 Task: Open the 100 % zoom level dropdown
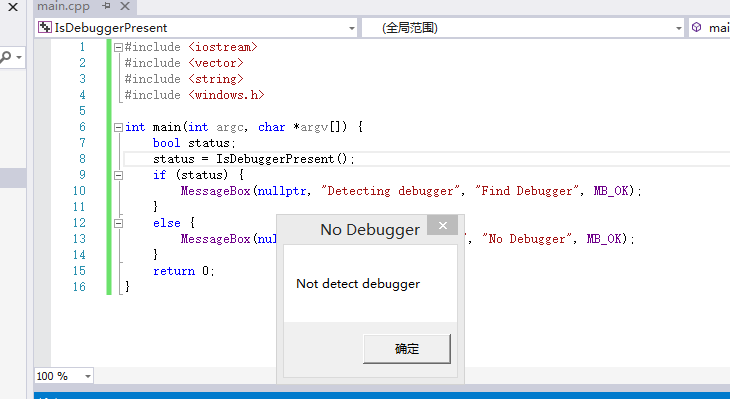(88, 376)
